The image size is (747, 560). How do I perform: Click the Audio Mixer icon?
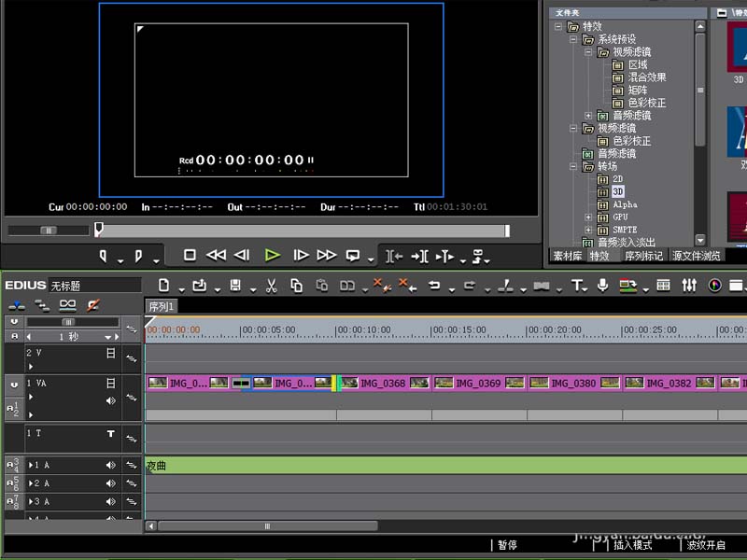tap(689, 286)
